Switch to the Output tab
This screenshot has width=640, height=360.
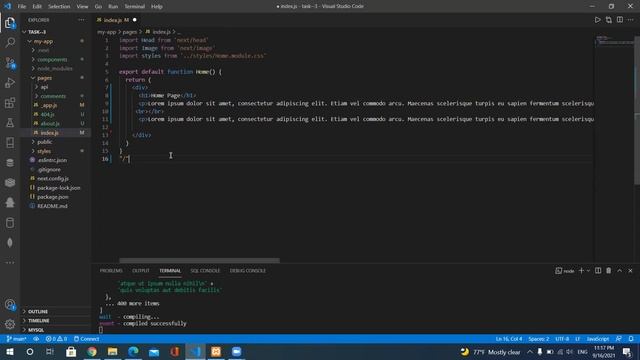pos(141,271)
